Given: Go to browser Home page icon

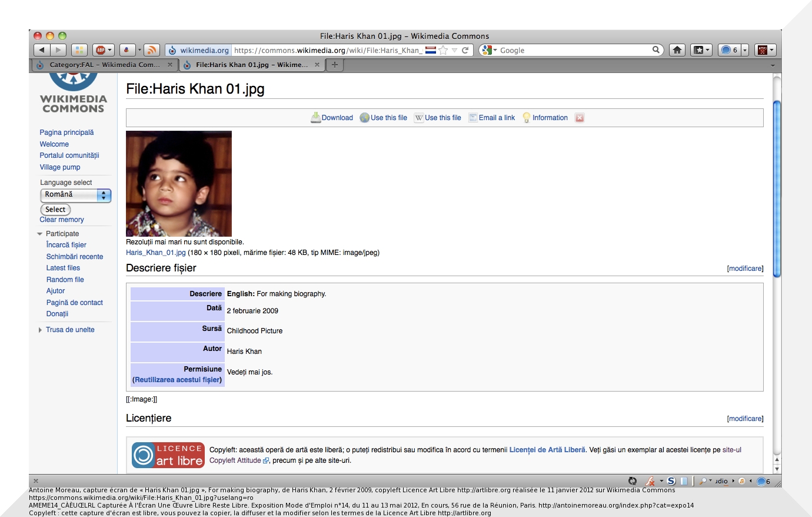Looking at the screenshot, I should (677, 50).
